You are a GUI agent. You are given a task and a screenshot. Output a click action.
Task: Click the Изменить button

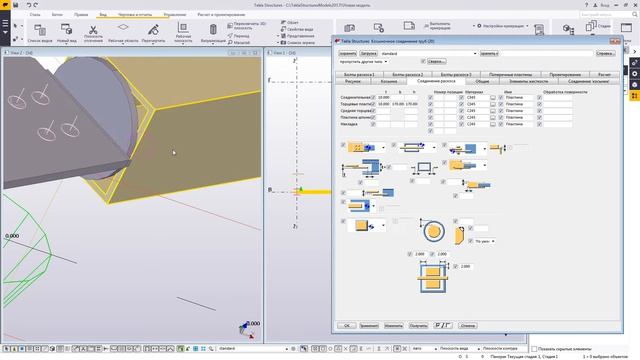pos(393,326)
